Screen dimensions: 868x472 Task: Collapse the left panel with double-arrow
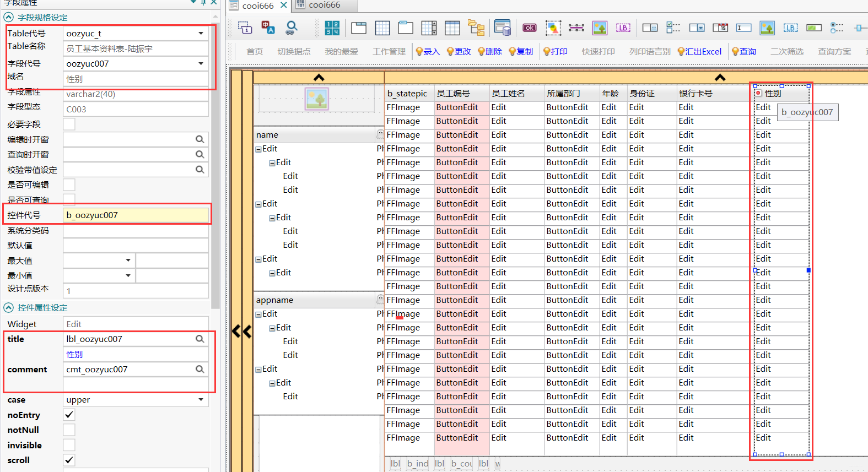241,331
